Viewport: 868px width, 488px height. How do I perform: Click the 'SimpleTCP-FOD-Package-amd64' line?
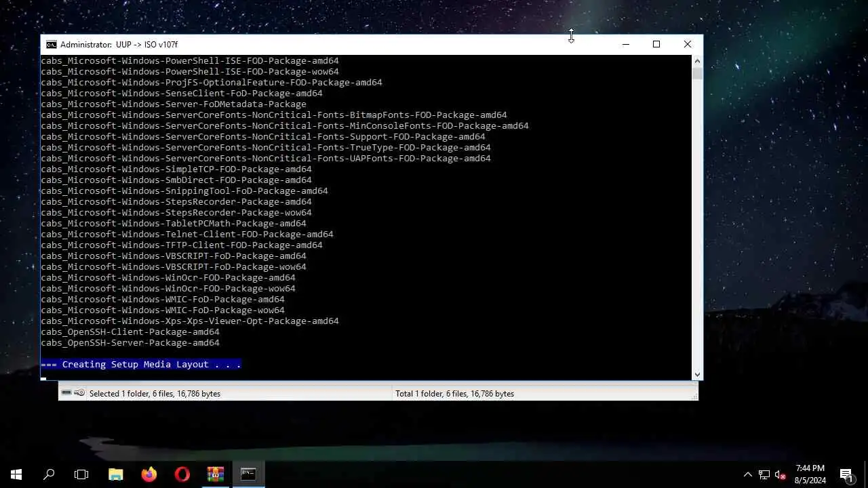pos(176,169)
